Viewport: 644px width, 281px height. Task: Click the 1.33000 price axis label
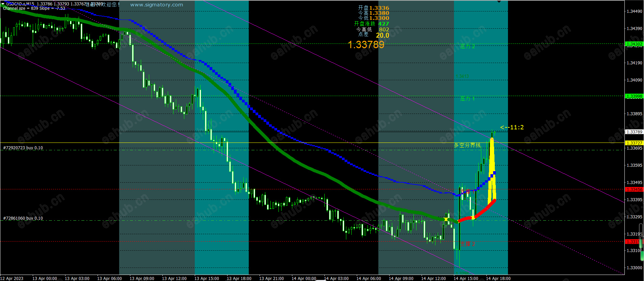pos(635,268)
